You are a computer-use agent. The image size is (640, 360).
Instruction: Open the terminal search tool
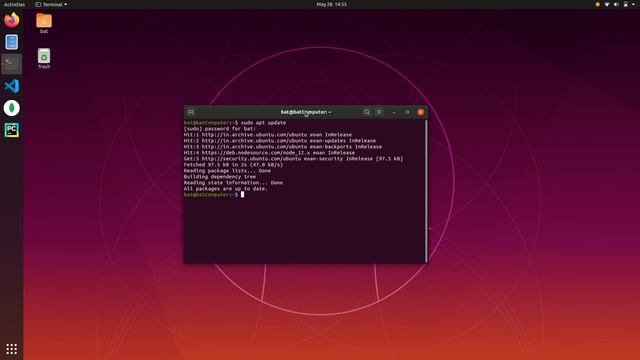tap(367, 112)
